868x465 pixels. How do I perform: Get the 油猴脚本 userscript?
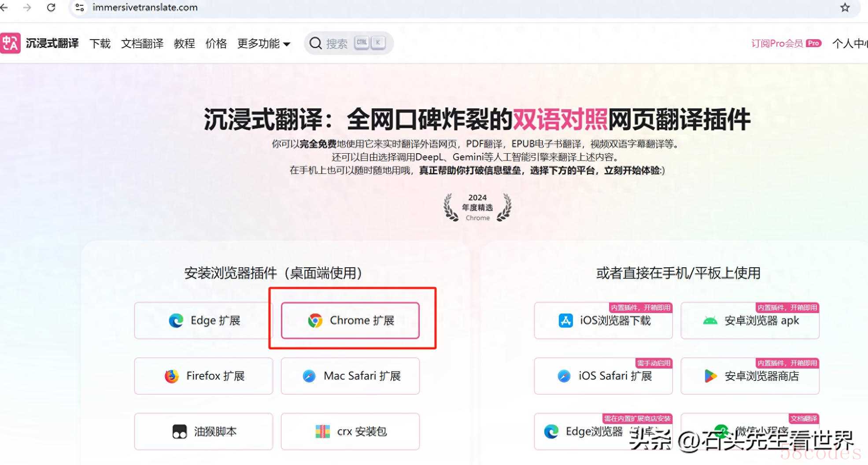(203, 432)
